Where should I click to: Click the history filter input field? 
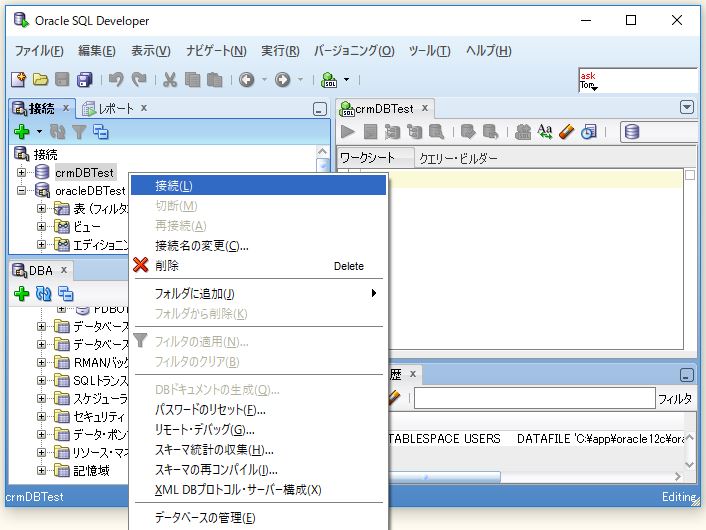point(534,398)
